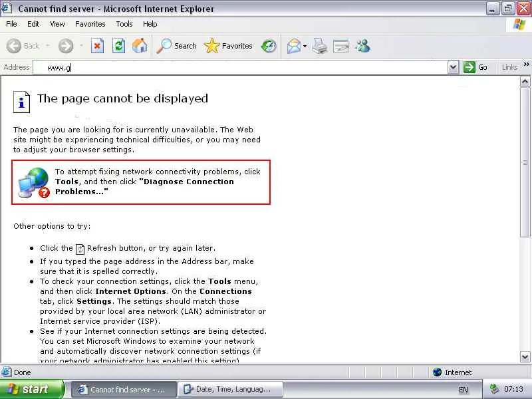532x399 pixels.
Task: Click the vertical scrollbar thumb
Action: pos(525,162)
